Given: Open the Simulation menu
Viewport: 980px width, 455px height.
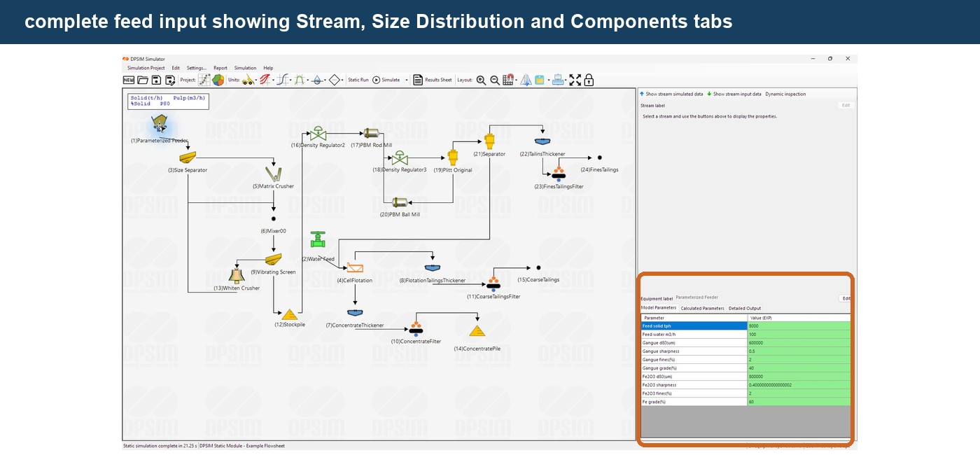Looking at the screenshot, I should 245,68.
